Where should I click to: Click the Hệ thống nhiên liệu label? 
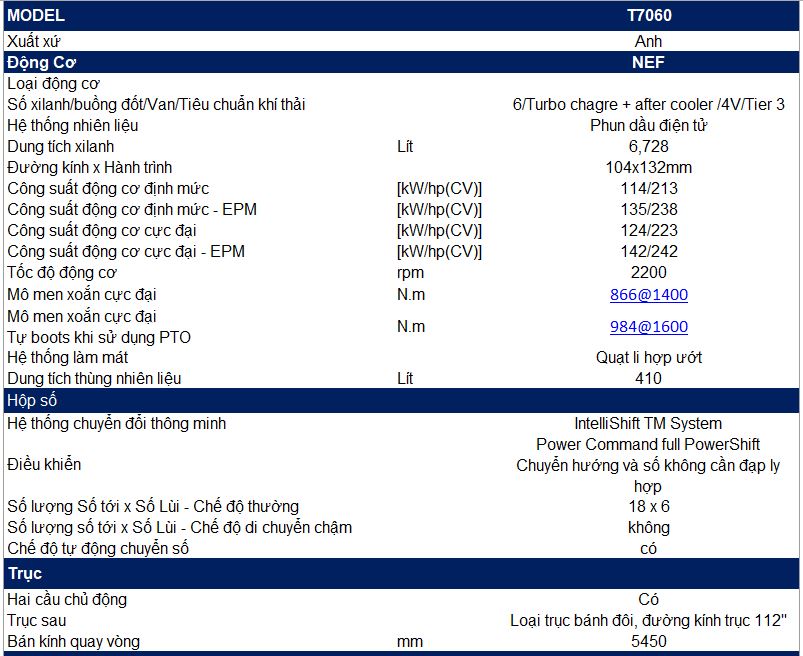coord(72,125)
